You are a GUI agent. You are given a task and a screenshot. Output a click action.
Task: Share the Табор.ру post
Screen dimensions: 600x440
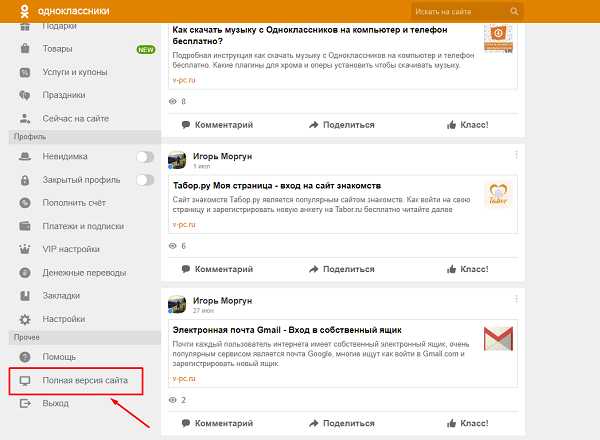[x=342, y=269]
